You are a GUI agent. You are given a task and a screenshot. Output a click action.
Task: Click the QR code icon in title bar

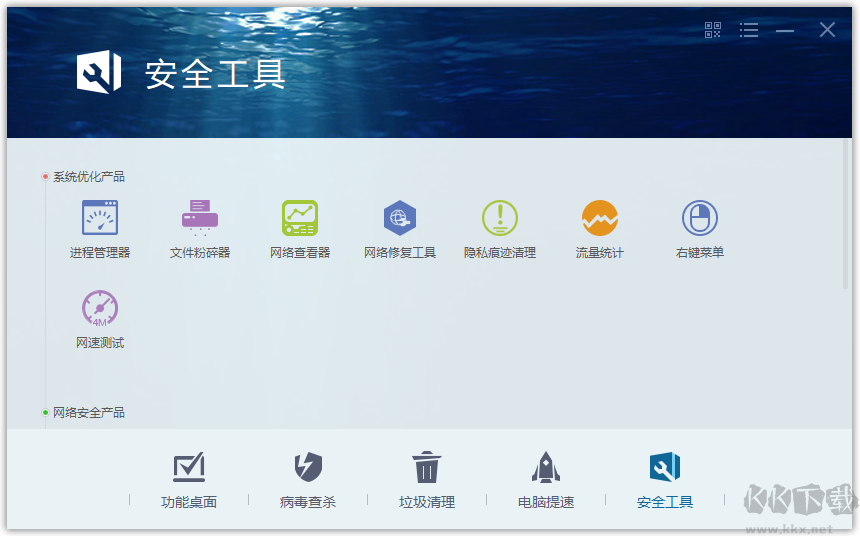point(712,30)
